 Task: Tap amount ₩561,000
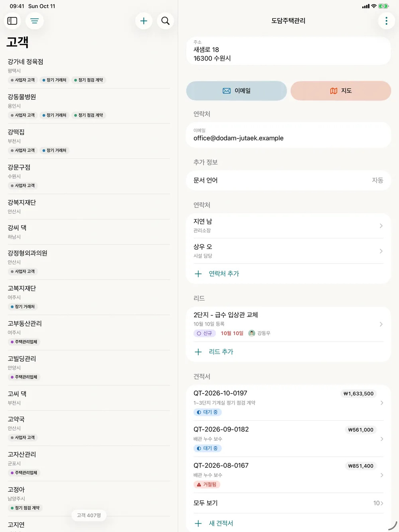[360, 430]
